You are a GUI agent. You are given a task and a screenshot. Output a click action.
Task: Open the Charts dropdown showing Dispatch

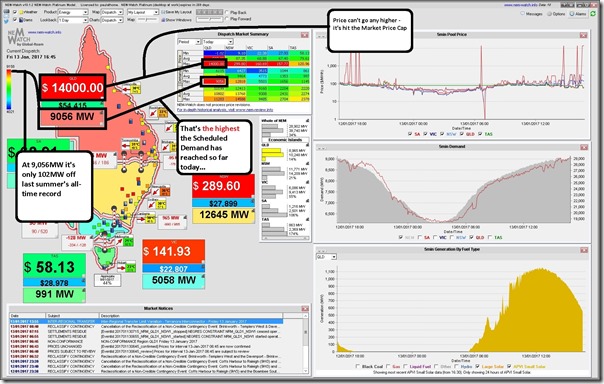(112, 20)
